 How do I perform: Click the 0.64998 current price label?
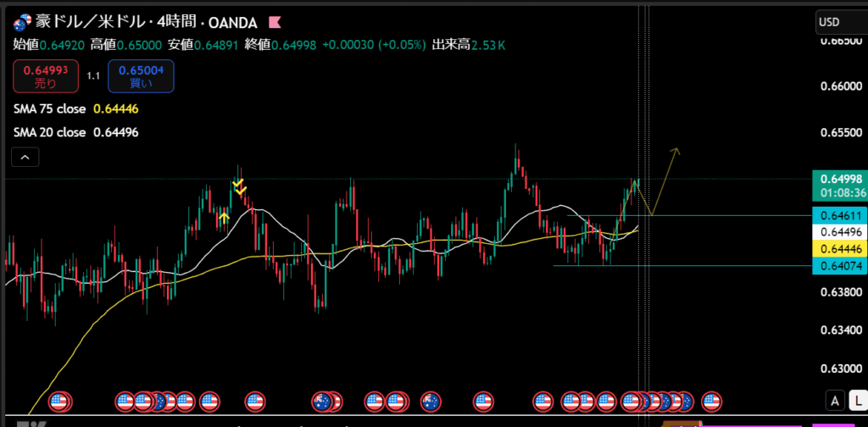840,180
